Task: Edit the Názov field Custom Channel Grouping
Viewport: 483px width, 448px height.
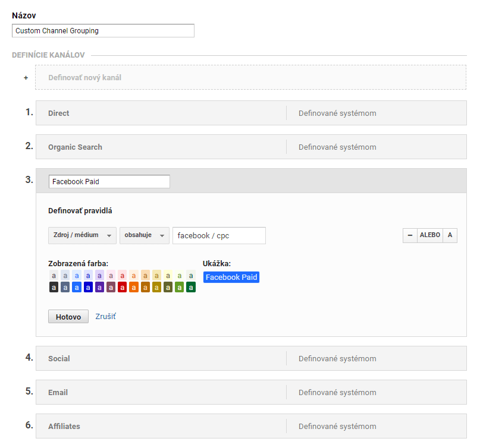Action: 103,31
